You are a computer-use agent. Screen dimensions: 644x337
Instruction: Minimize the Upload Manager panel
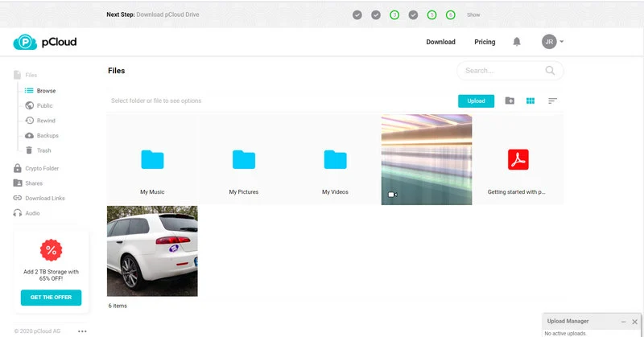coord(623,322)
